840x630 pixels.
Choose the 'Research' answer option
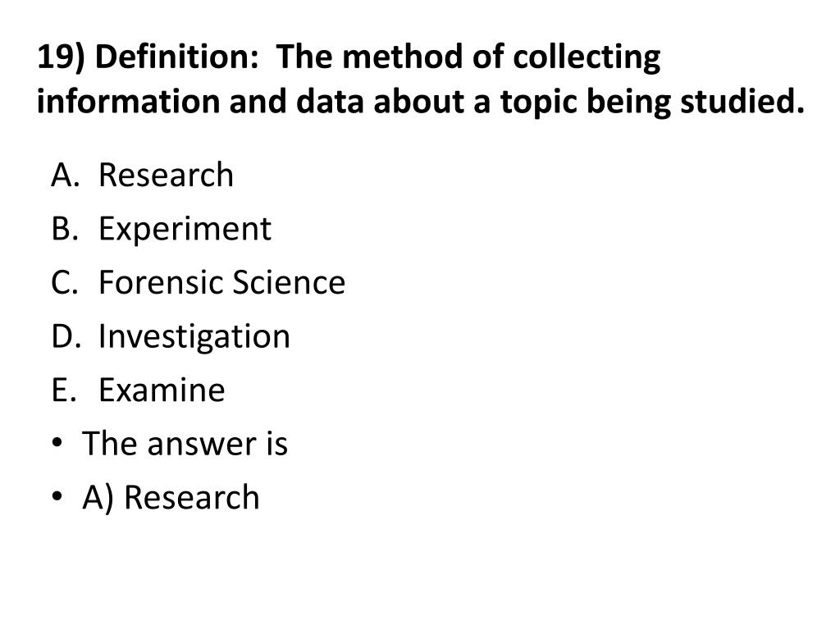coord(166,176)
